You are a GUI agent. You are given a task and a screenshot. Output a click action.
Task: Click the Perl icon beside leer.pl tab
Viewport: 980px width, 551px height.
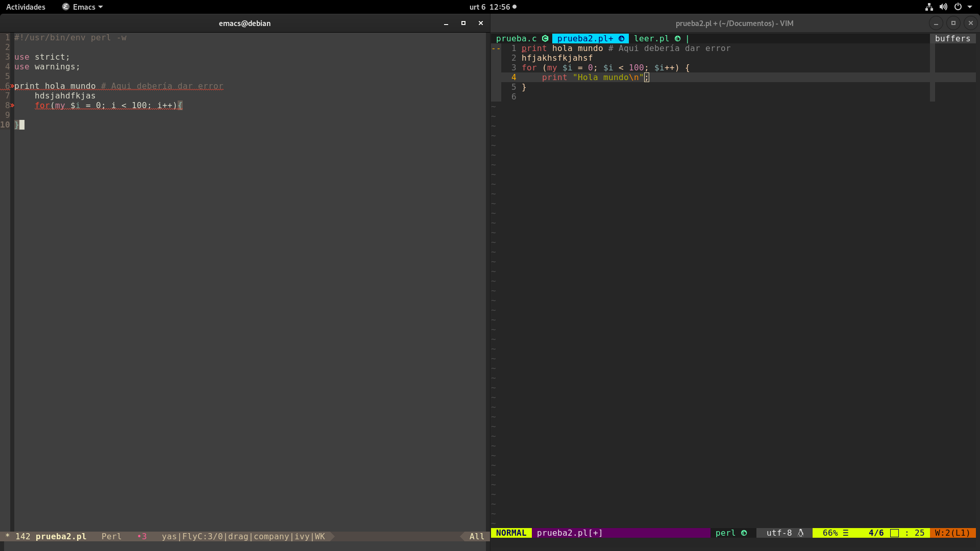click(x=677, y=38)
